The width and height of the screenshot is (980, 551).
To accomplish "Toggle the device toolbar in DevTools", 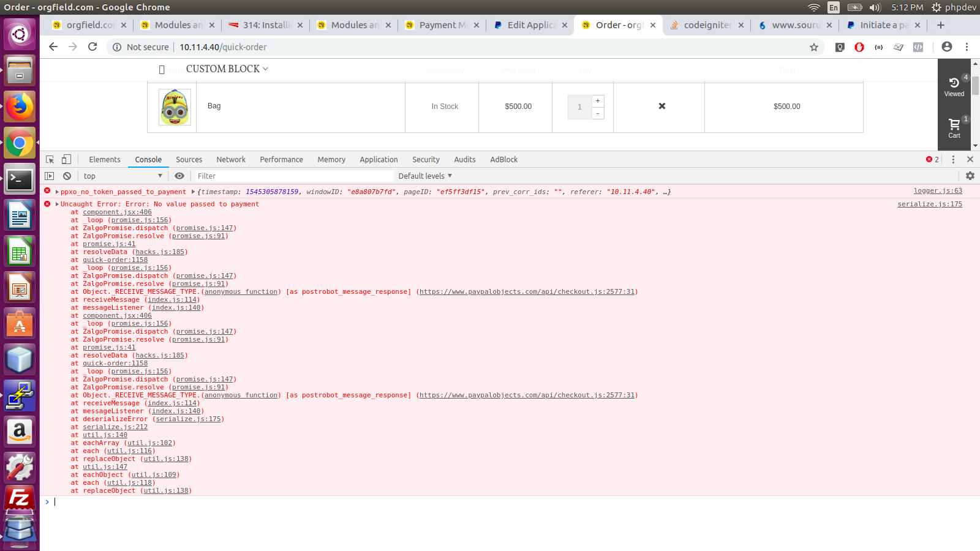I will click(66, 159).
